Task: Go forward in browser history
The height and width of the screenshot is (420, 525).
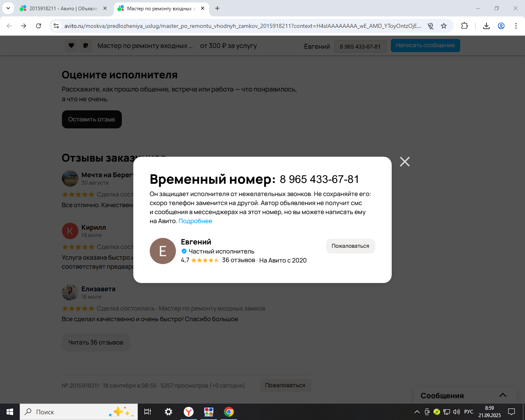Action: (x=24, y=26)
